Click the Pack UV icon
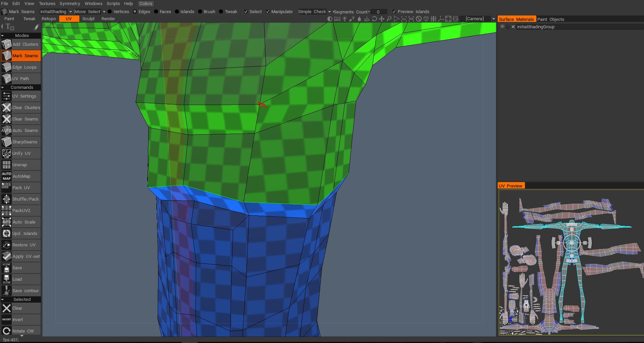This screenshot has width=644, height=343. pyautogui.click(x=6, y=188)
